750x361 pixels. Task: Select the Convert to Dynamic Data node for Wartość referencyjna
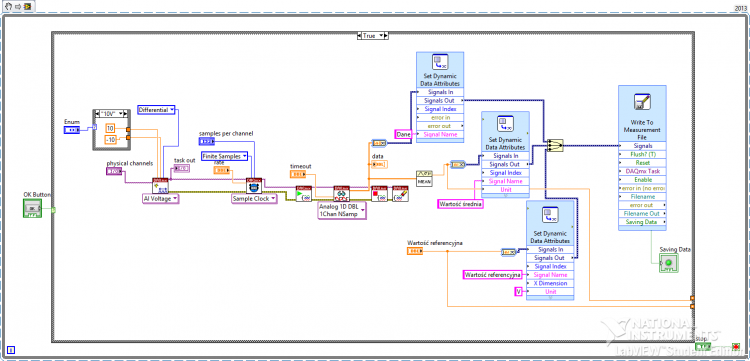pyautogui.click(x=508, y=252)
